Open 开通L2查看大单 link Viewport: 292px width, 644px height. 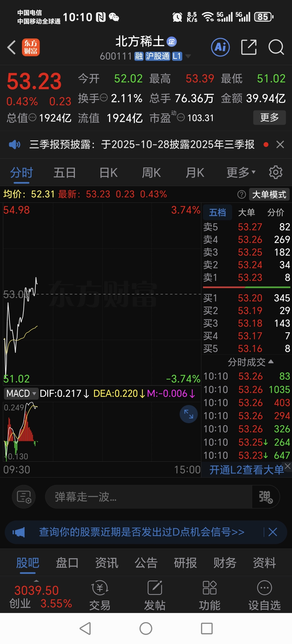[x=246, y=470]
